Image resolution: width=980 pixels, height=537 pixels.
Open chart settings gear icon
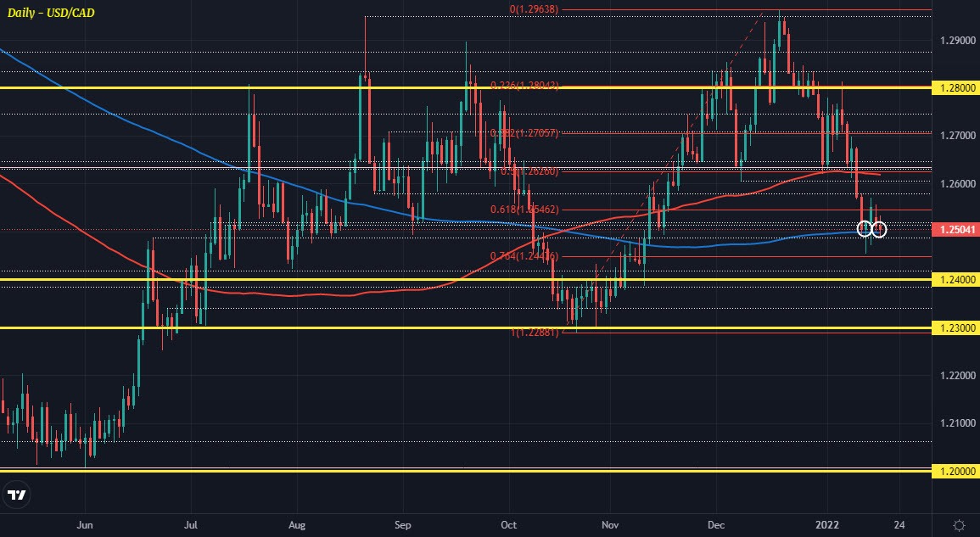959,524
